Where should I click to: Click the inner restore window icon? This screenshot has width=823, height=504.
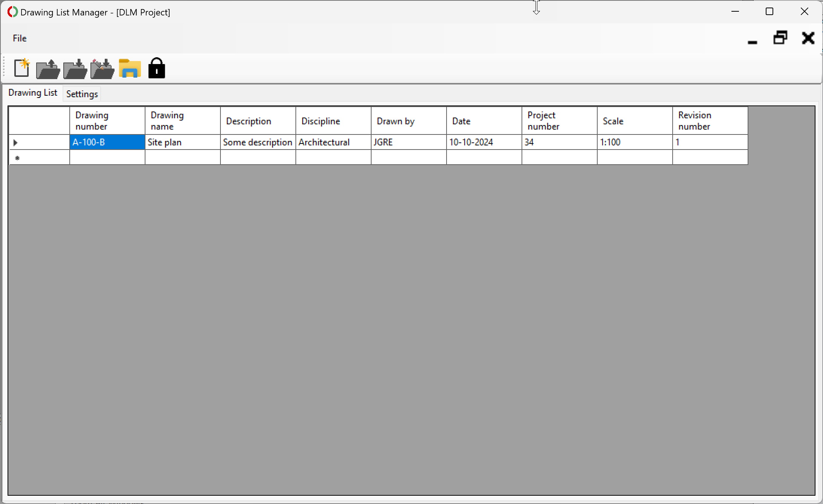tap(780, 38)
